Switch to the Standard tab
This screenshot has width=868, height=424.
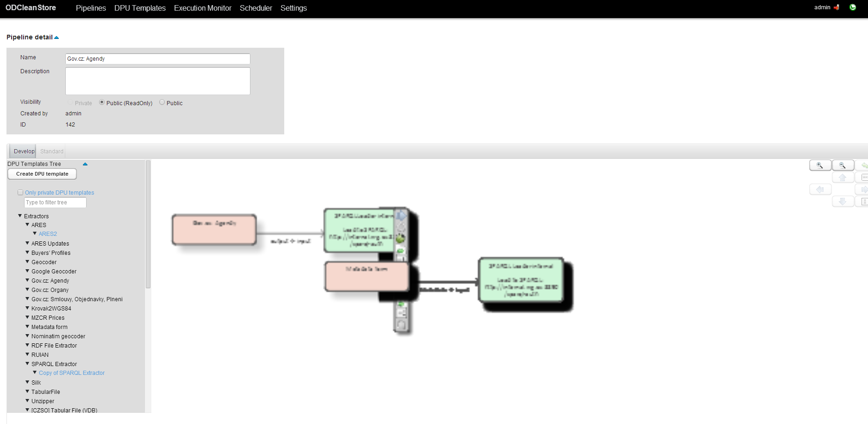tap(51, 152)
